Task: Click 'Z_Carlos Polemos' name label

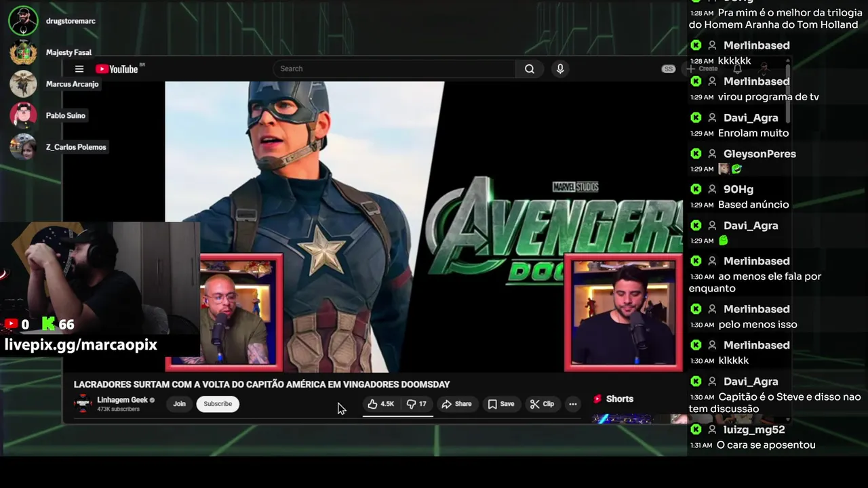Action: click(76, 147)
